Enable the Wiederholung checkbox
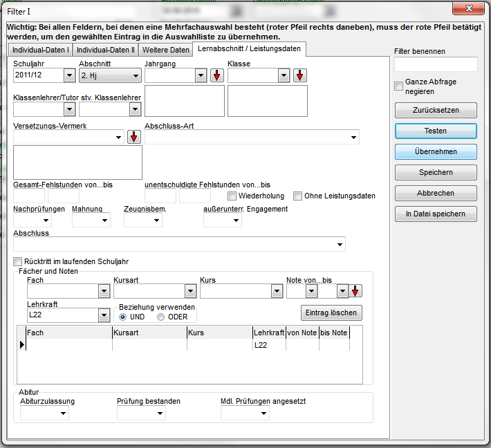Viewport: 491px width, 448px height. pyautogui.click(x=232, y=196)
